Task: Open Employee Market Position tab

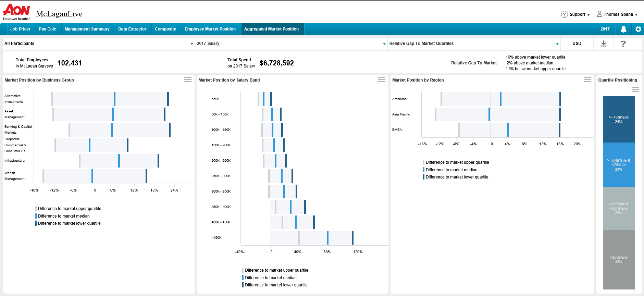Action: pos(210,29)
